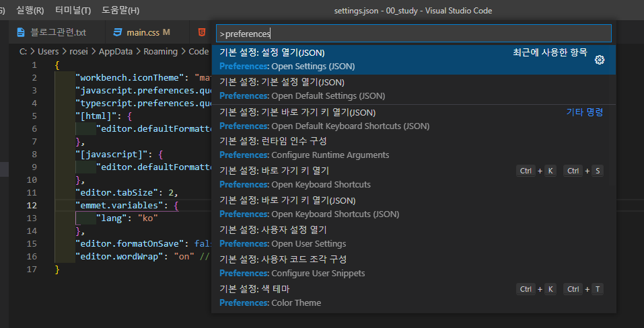Click the CSS file icon on main.css tab

pyautogui.click(x=118, y=32)
